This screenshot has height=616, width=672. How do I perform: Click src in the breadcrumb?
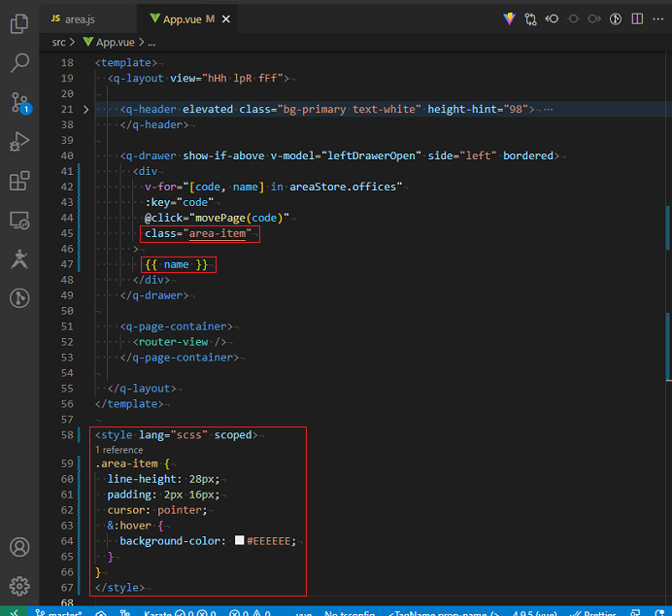point(58,43)
